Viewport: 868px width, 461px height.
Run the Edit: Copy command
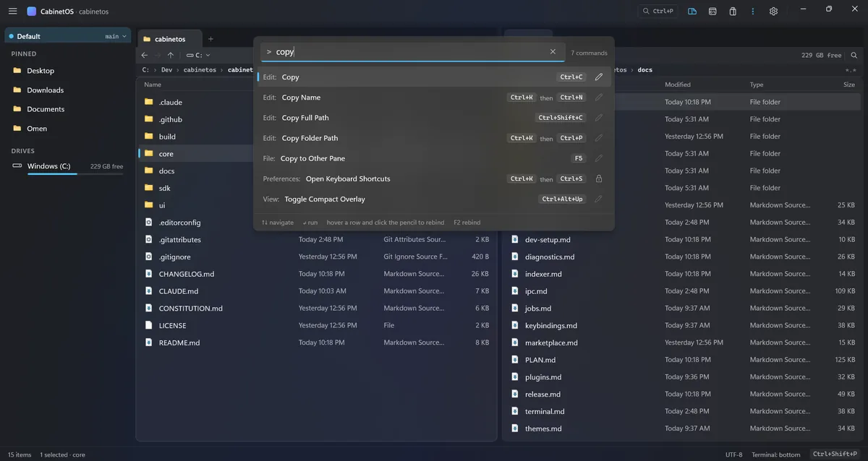[434, 77]
